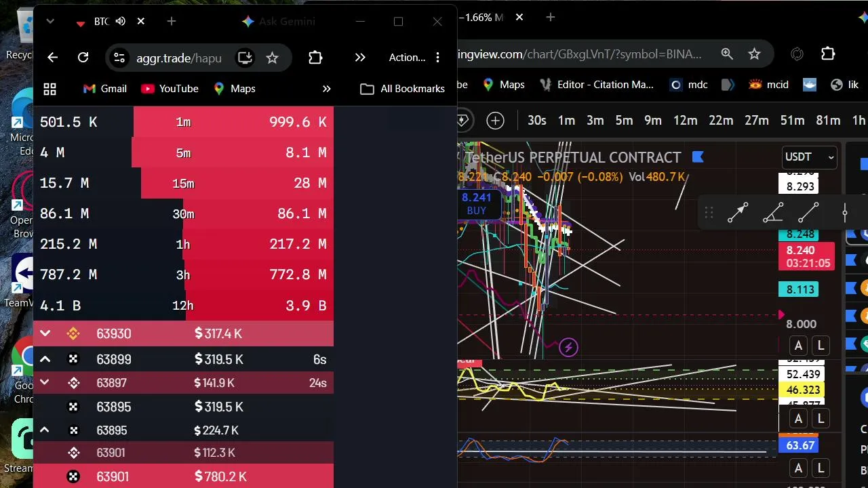Mute the BTC tab audio speaker icon
This screenshot has height=488, width=868.
coord(121,22)
